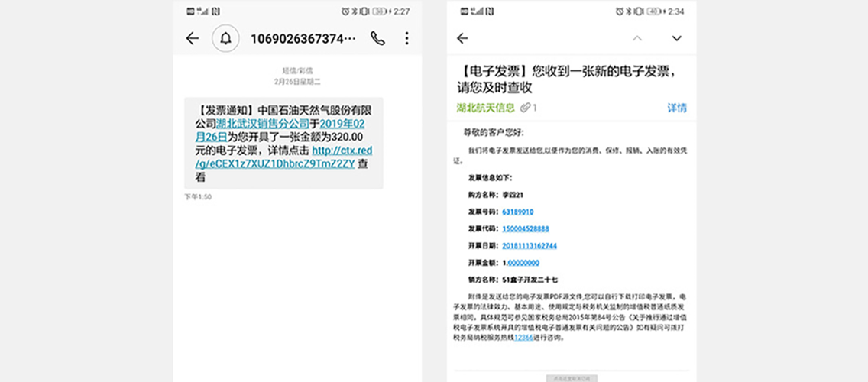Tap the 短信/彩信 label
868x382 pixels.
297,70
